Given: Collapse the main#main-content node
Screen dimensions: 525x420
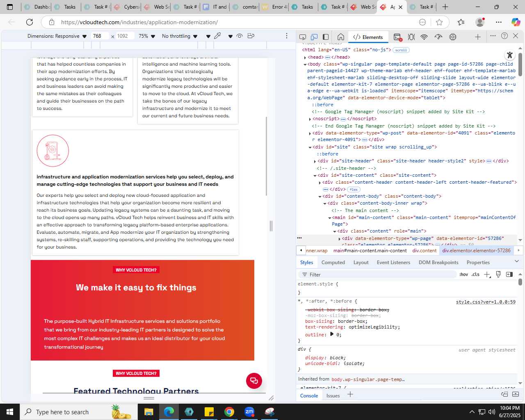Looking at the screenshot, I should [x=330, y=218].
